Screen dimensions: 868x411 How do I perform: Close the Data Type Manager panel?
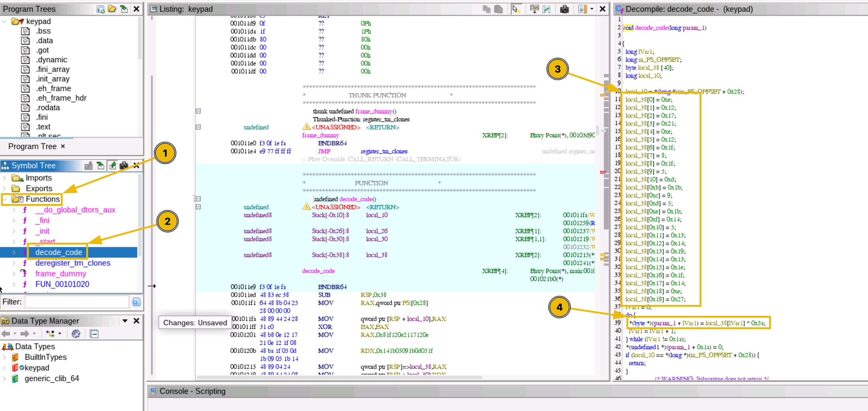(136, 321)
